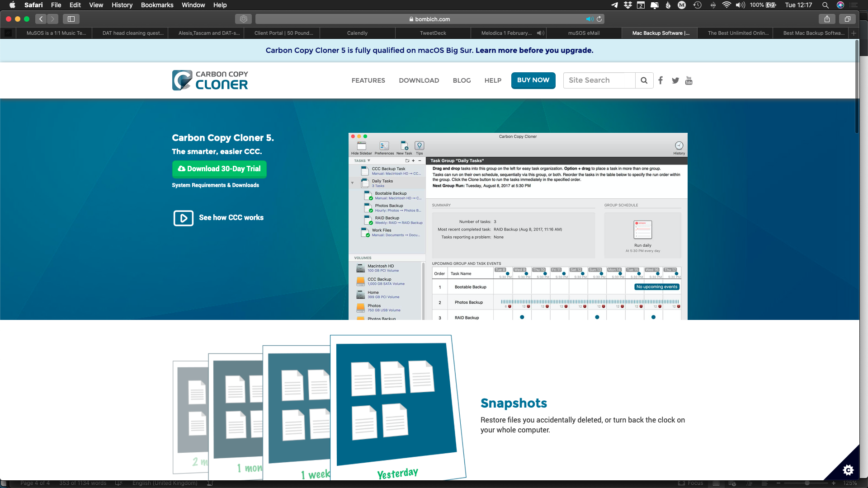868x488 pixels.
Task: Switch to MuSOS is a 1:1 Music tab
Action: pyautogui.click(x=54, y=33)
